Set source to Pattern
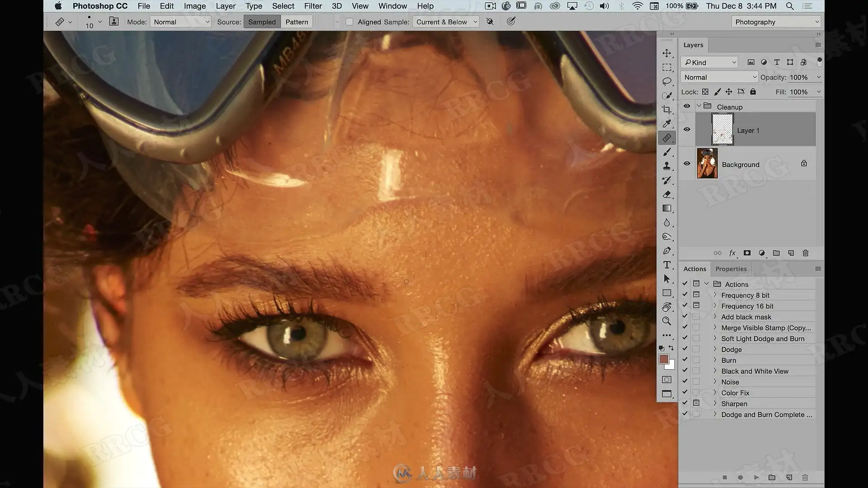This screenshot has width=868, height=488. click(x=297, y=22)
